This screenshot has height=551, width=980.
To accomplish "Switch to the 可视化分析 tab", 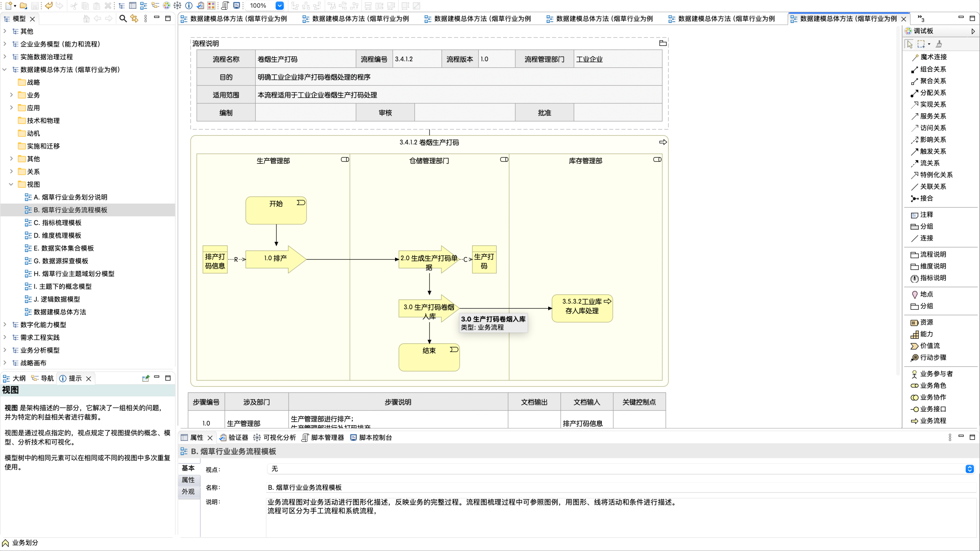I will click(275, 437).
